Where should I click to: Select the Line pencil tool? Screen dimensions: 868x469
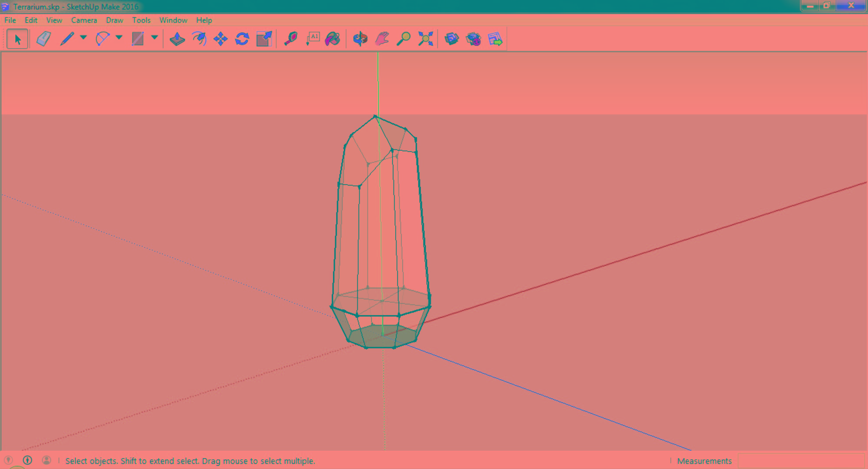(67, 39)
